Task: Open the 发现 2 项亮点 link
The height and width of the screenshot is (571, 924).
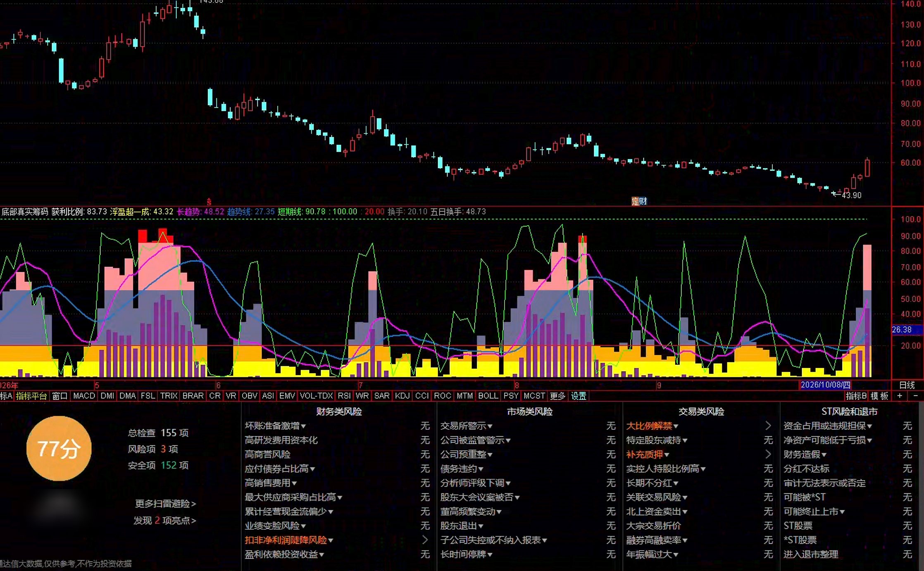Action: coord(164,520)
